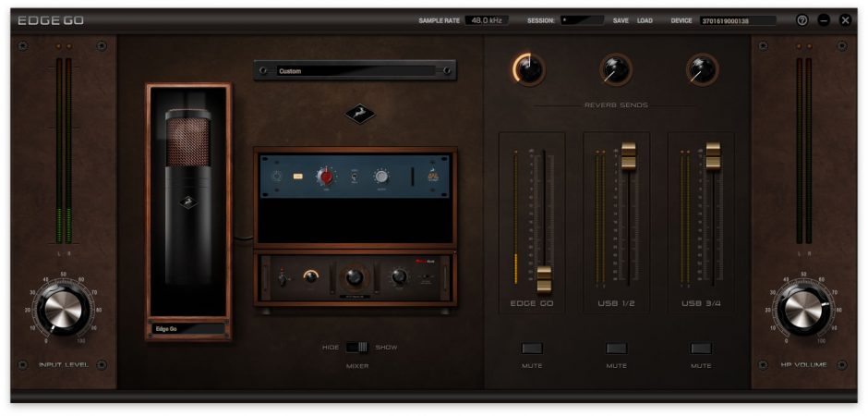Click the USB 1/2 channel fader handle

(628, 155)
